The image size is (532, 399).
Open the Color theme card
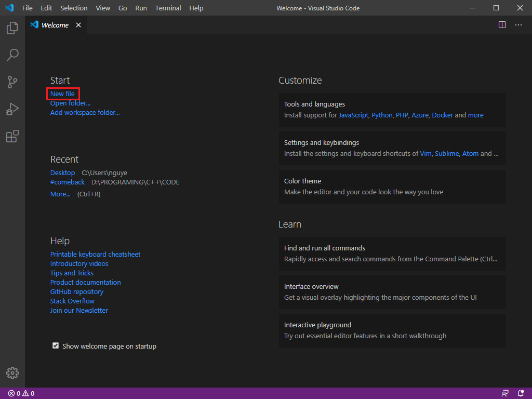392,187
